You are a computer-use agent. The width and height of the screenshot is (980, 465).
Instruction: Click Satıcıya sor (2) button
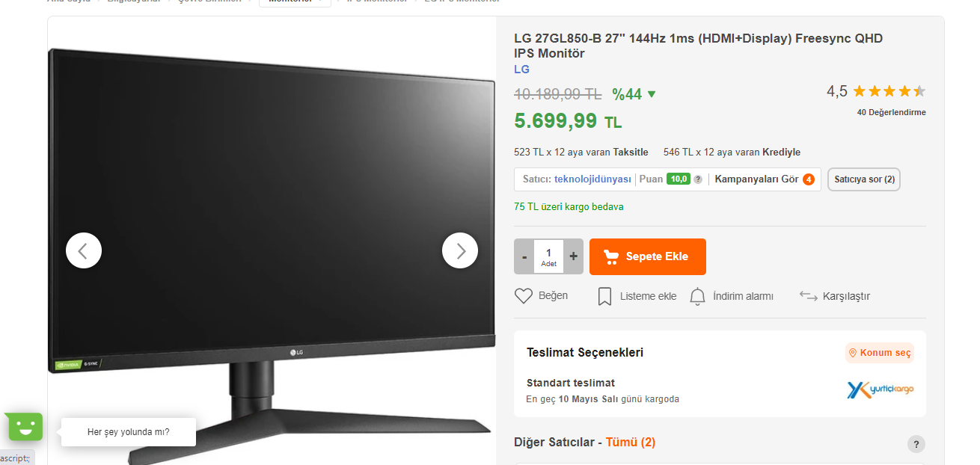[864, 179]
